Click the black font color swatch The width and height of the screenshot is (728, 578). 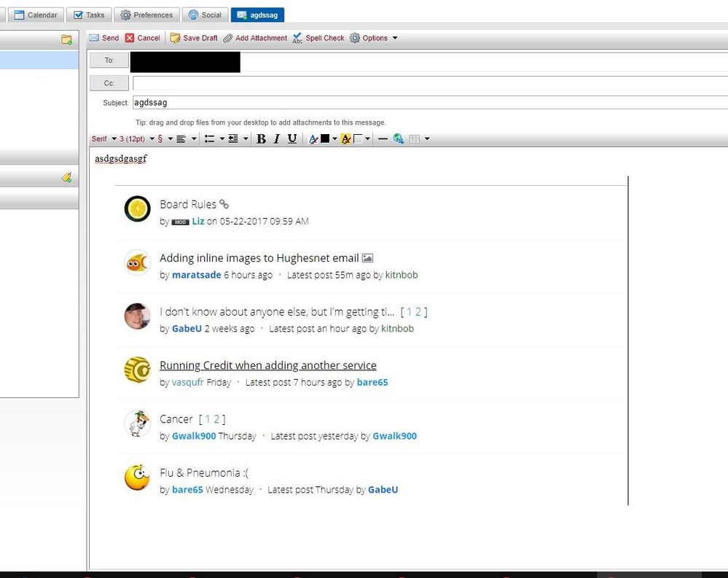pos(325,138)
